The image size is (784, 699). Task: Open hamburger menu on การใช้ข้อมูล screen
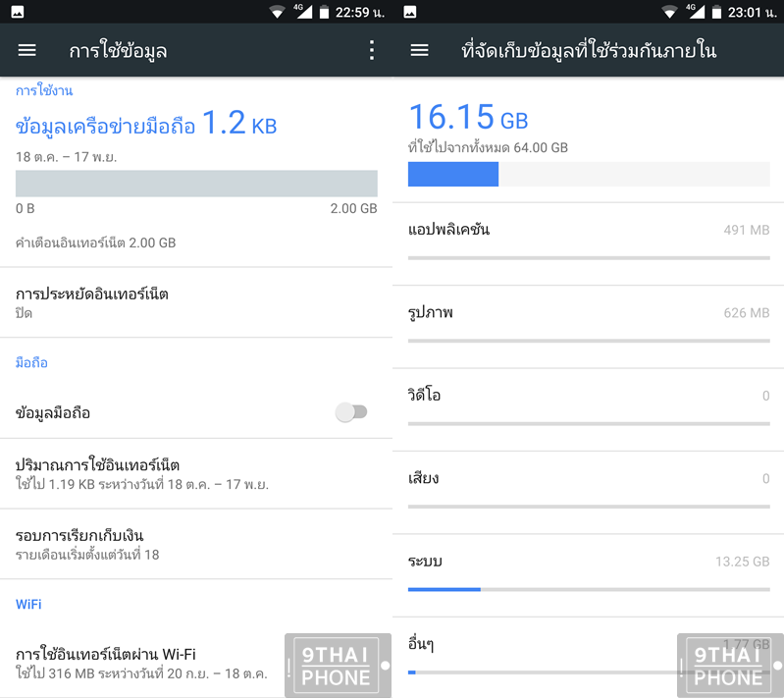27,50
